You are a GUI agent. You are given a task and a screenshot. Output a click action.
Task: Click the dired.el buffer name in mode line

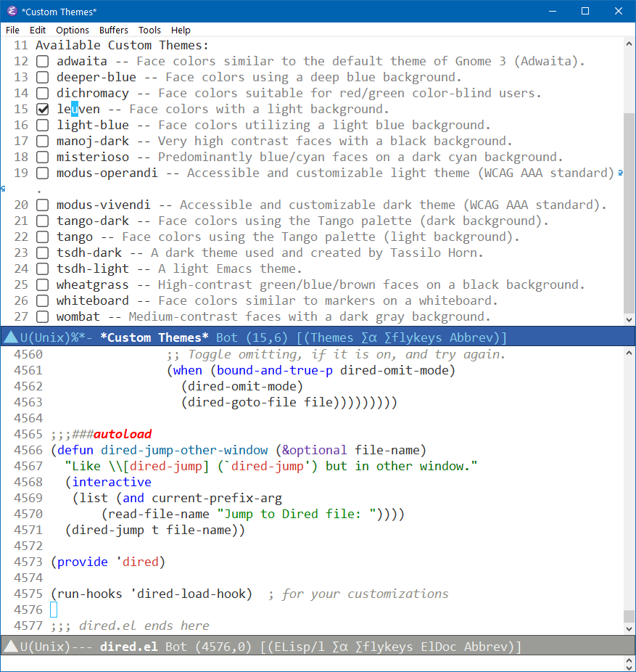(129, 647)
